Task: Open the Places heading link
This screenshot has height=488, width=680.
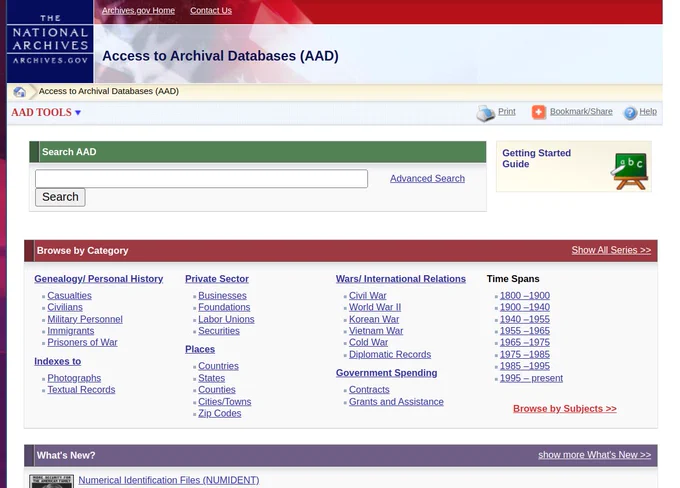Action: click(200, 349)
